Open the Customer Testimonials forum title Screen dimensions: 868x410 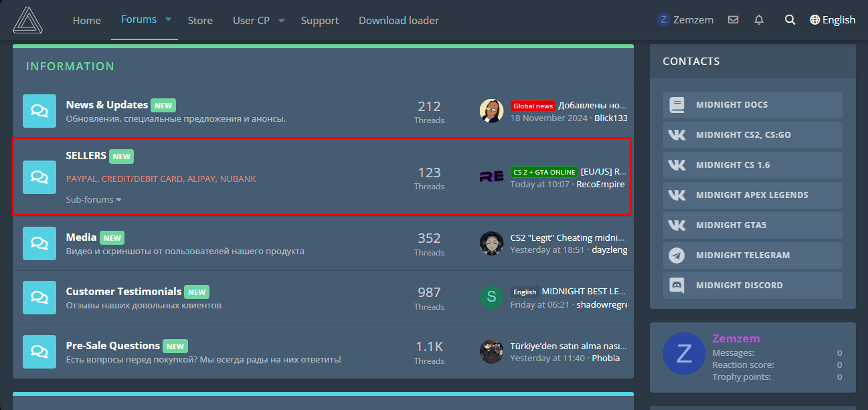coord(124,292)
